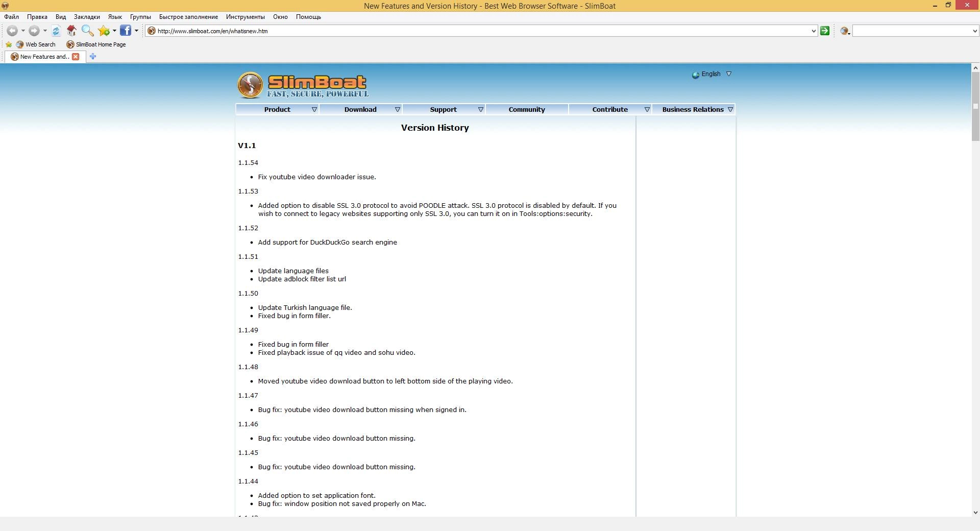Click the 1.1.48 version label
The image size is (980, 531).
pos(248,367)
